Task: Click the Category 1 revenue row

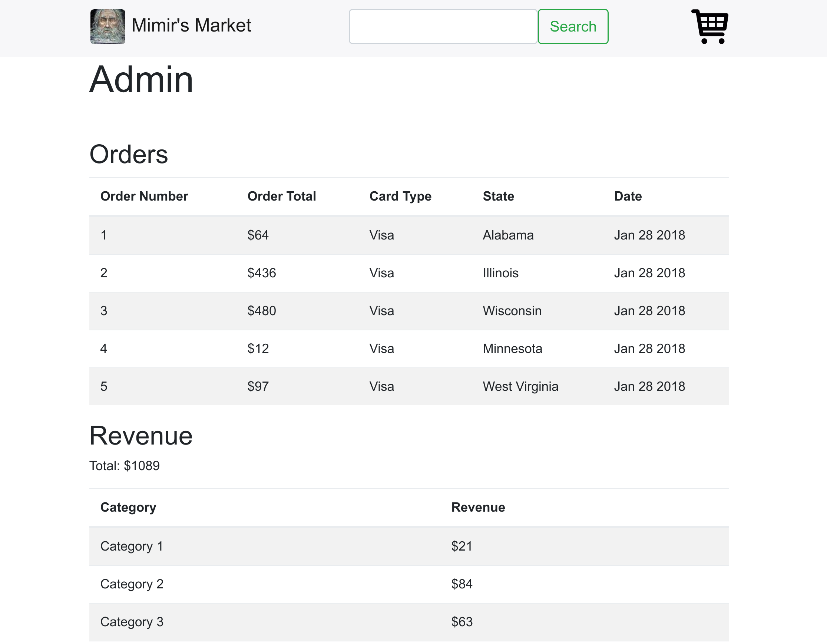Action: 408,546
